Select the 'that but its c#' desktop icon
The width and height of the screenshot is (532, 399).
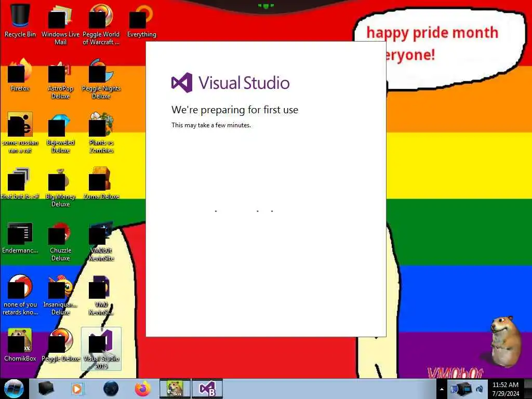tap(20, 183)
